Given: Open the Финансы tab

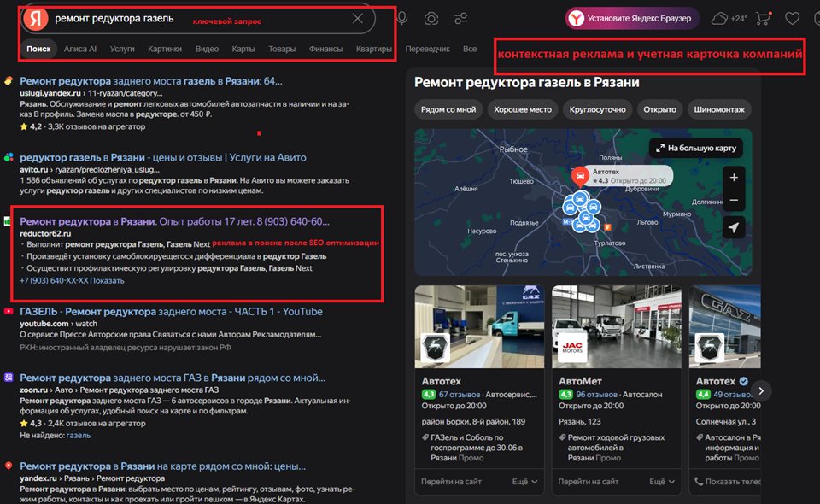Looking at the screenshot, I should click(325, 49).
